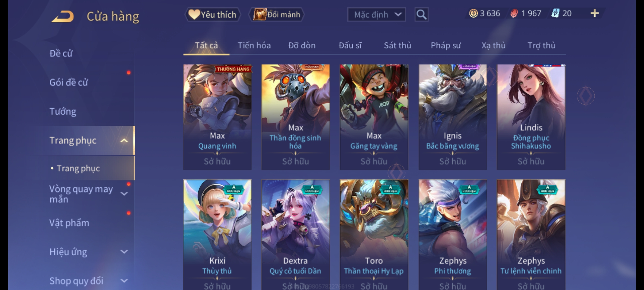
Task: Tap the red ruby currency icon
Action: [x=514, y=13]
